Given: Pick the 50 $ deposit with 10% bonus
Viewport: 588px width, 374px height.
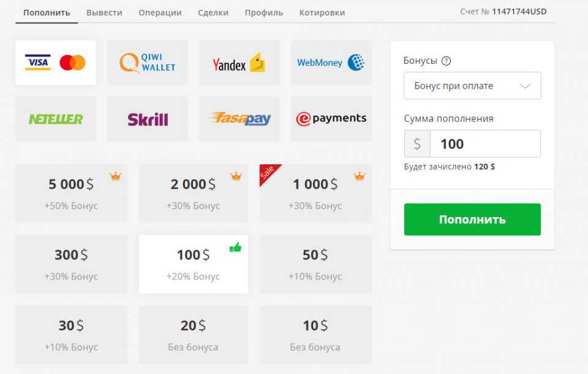Looking at the screenshot, I should (x=315, y=264).
